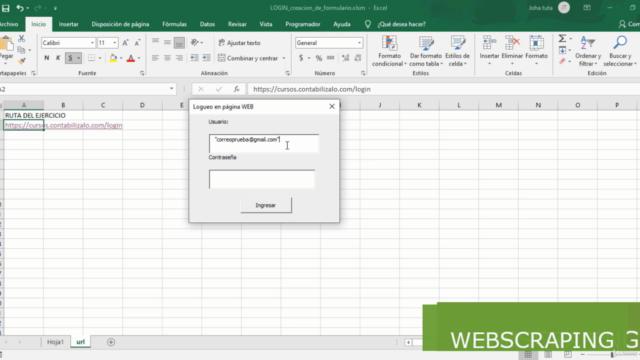
Task: Open the Fórmulas tab
Action: [x=174, y=24]
